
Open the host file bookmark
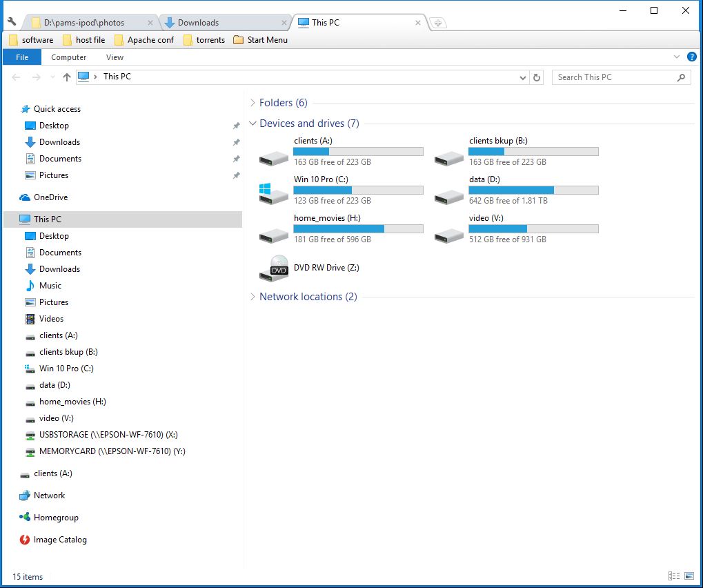point(84,40)
